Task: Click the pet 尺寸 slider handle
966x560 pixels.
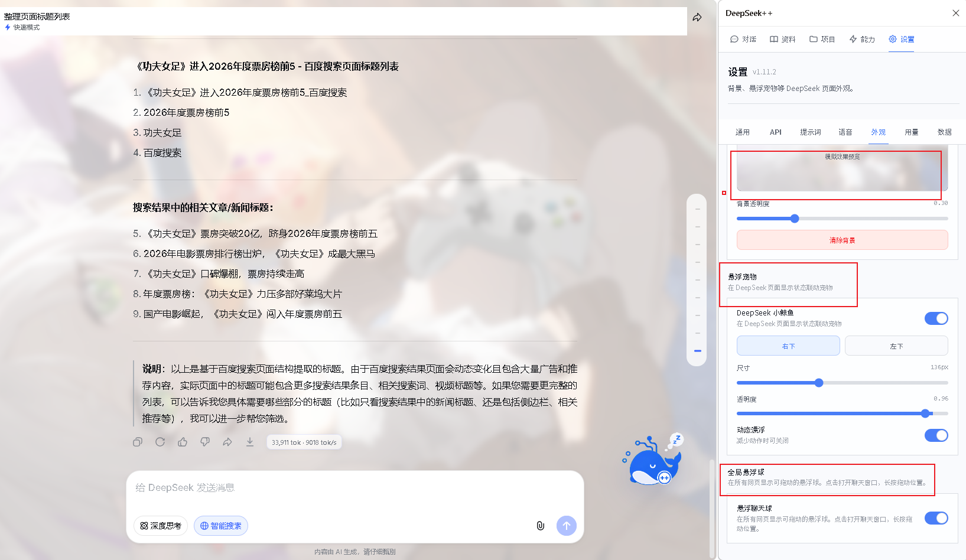Action: point(819,383)
